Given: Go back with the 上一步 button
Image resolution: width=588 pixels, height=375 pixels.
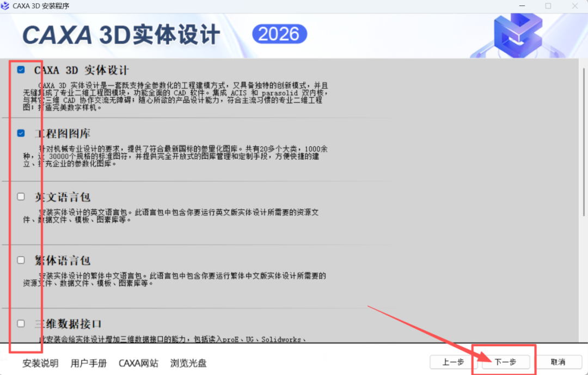Looking at the screenshot, I should [x=453, y=362].
